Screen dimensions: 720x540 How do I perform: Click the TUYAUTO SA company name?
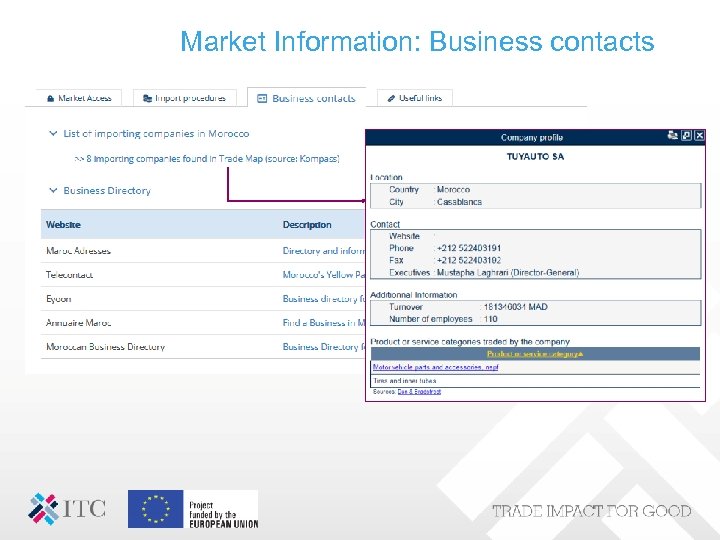coord(535,157)
